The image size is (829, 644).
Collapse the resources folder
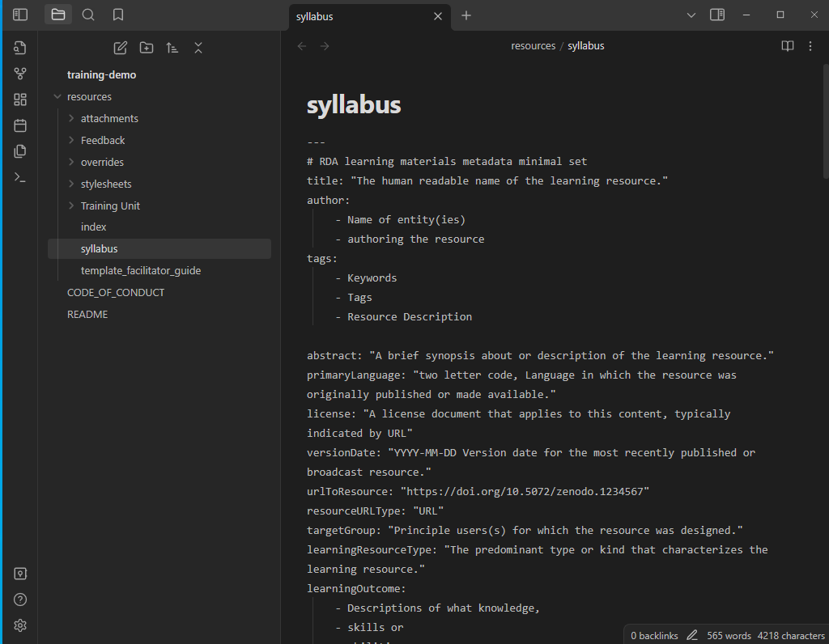click(x=57, y=96)
